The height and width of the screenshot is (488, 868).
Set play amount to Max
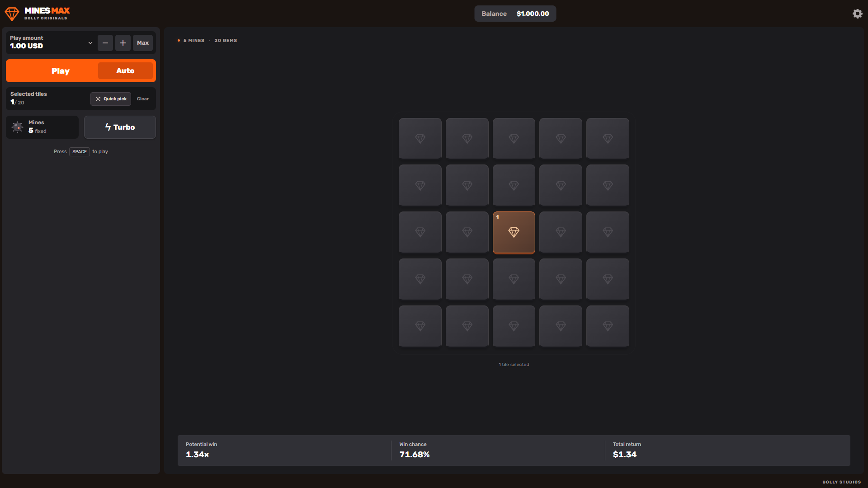[143, 43]
